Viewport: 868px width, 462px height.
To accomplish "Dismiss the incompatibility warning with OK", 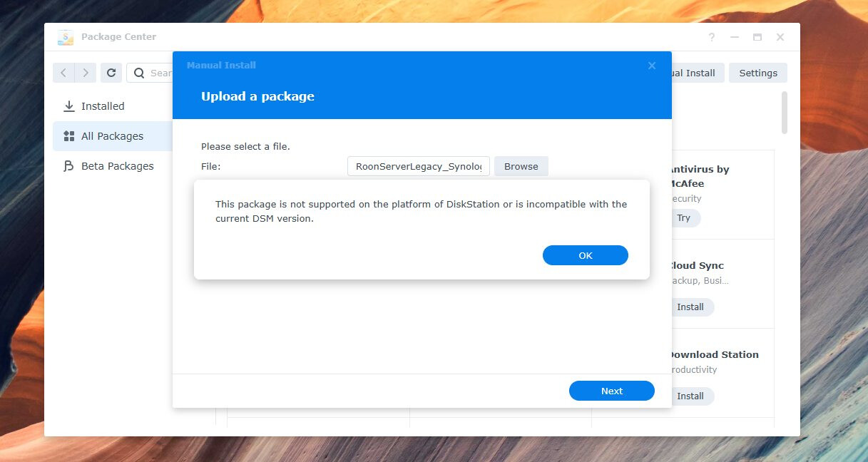I will coord(585,255).
